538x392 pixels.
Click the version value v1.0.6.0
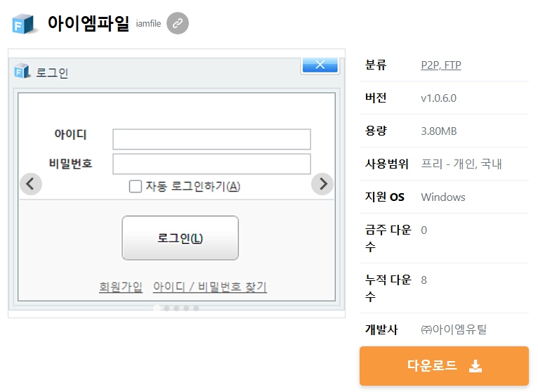pyautogui.click(x=438, y=98)
